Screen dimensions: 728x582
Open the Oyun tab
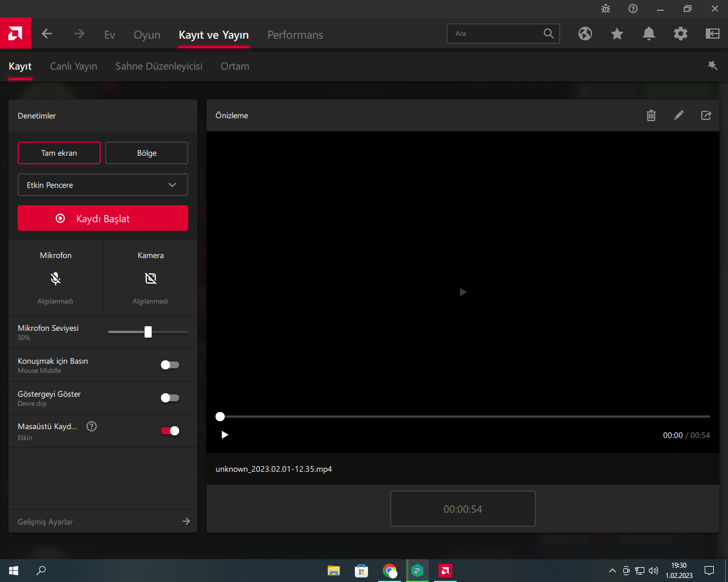(x=147, y=35)
